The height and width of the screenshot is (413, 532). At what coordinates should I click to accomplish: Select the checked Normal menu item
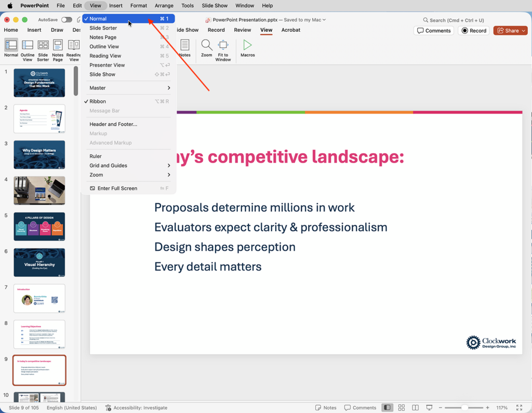[x=129, y=19]
